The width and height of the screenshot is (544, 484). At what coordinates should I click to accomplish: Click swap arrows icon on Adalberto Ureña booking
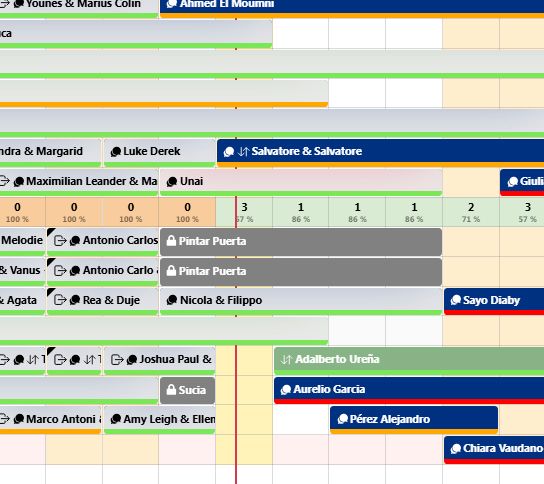tap(286, 359)
